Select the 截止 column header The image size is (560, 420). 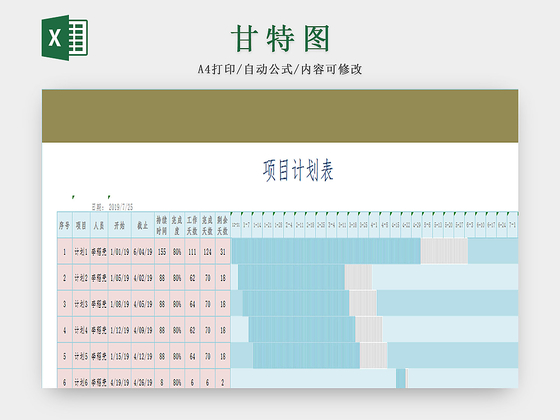tap(143, 225)
